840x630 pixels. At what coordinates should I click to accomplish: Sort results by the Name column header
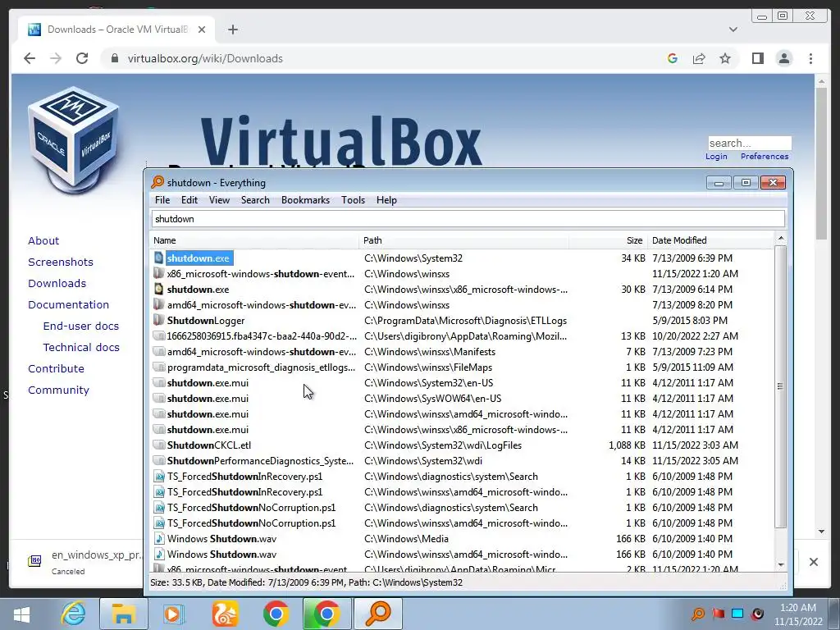pos(254,240)
